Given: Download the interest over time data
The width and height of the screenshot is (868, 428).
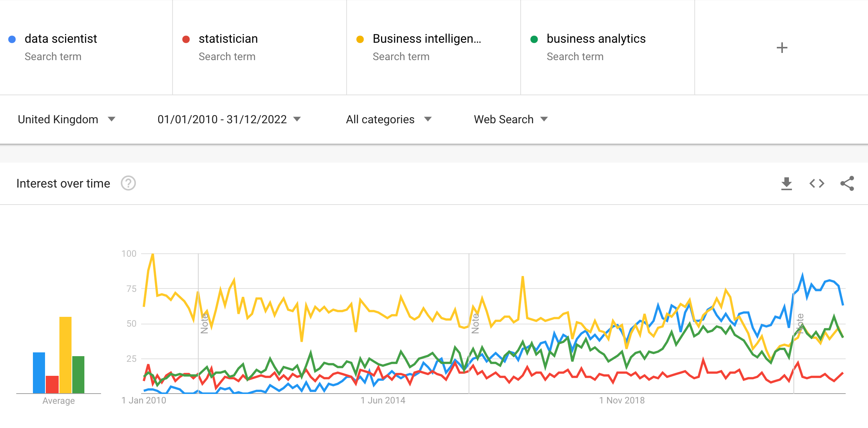Looking at the screenshot, I should coord(786,184).
